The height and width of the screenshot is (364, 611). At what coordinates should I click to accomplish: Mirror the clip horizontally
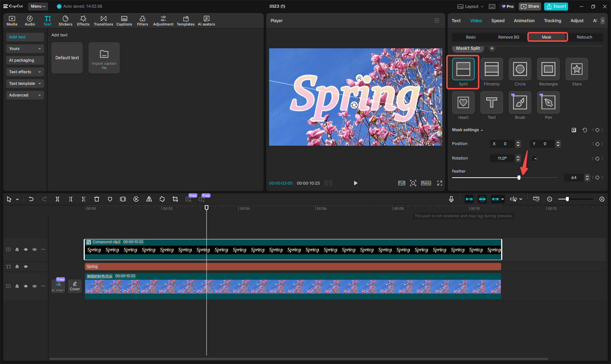[149, 199]
